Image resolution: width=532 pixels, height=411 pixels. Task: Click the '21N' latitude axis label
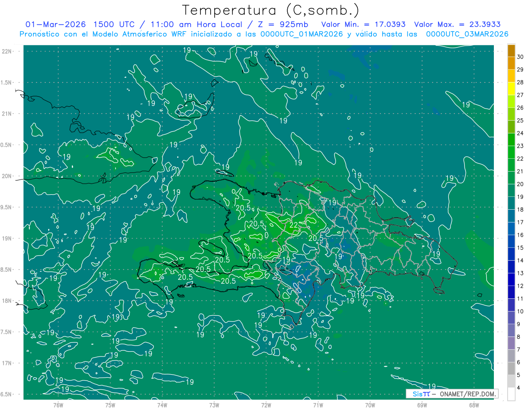point(7,114)
